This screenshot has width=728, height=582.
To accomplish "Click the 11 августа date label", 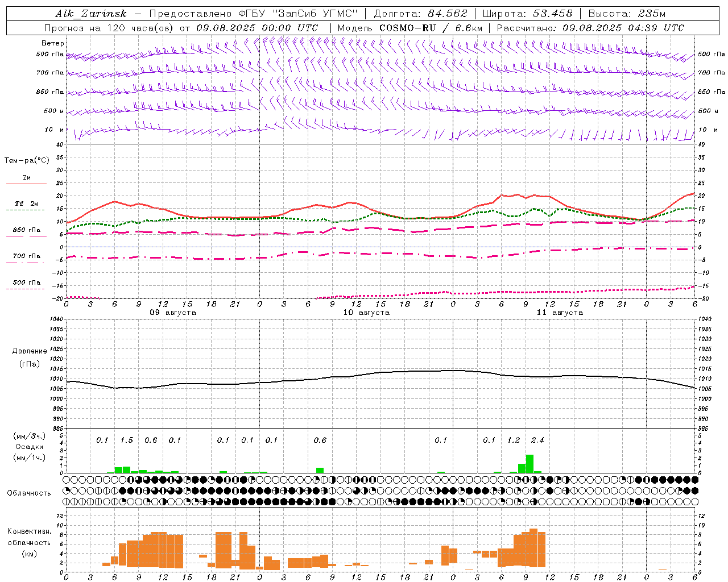I will 560,313.
